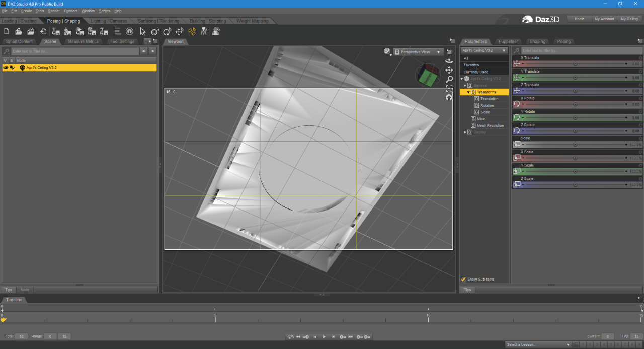Switch to the Lighting | Cameras activity tab
644x349 pixels.
109,21
